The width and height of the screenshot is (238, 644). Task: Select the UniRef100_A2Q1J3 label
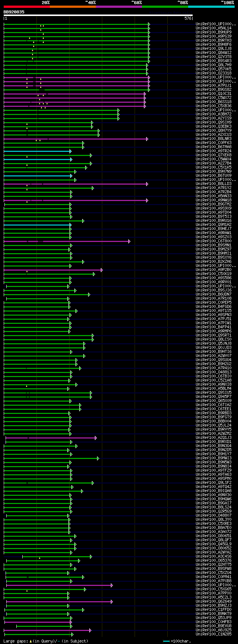pos(213,438)
